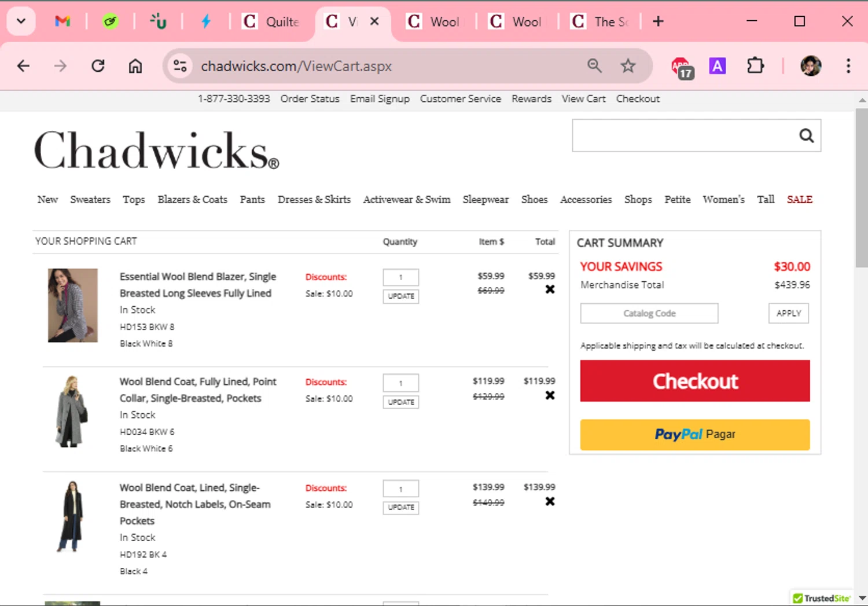Screen dimensions: 868x606
Task: Open the Blazers & Coats menu
Action: coord(193,200)
